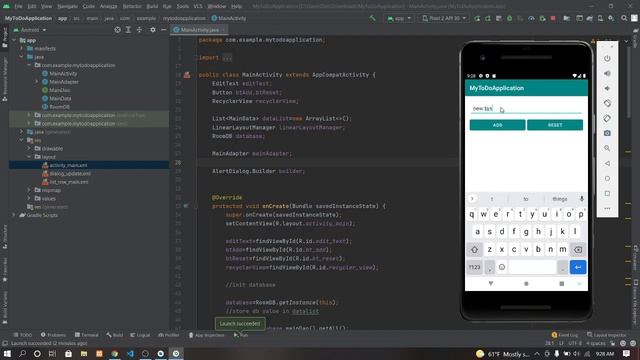Tap keyboard backspace key
The image size is (640, 360).
[x=578, y=249]
